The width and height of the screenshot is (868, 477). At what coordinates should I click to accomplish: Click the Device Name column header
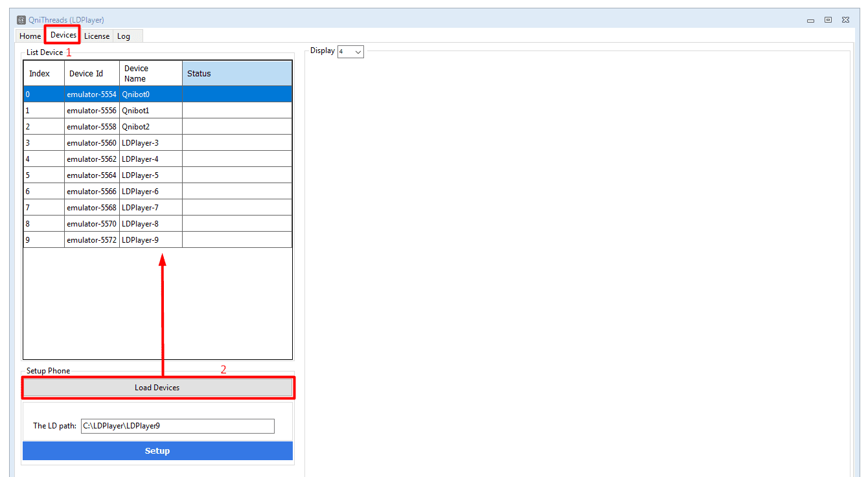tap(150, 74)
